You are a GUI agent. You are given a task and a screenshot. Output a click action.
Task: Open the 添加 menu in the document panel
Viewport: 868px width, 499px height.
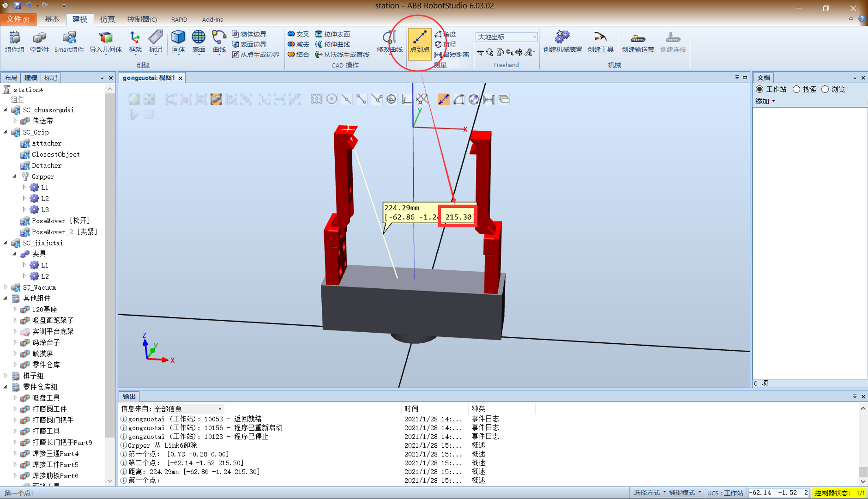765,101
